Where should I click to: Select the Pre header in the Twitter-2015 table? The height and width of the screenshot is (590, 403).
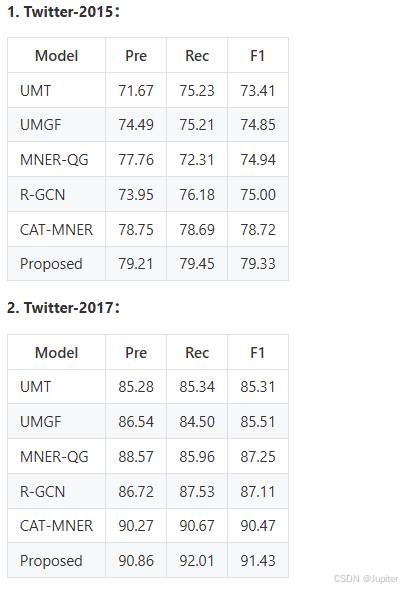pos(136,56)
